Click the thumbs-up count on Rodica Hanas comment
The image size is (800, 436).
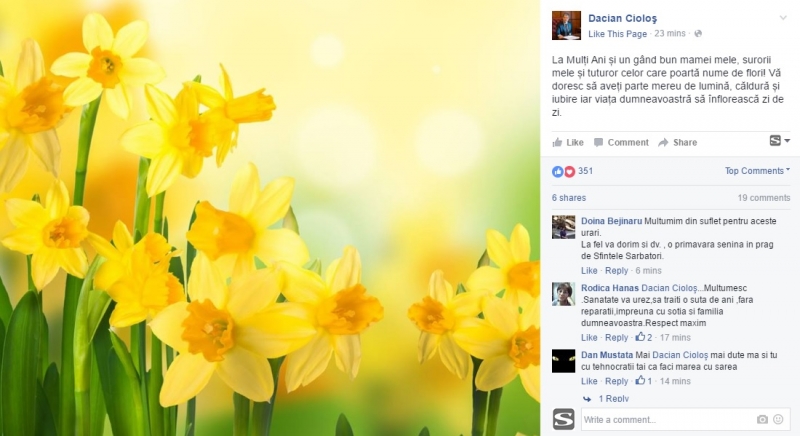(644, 337)
